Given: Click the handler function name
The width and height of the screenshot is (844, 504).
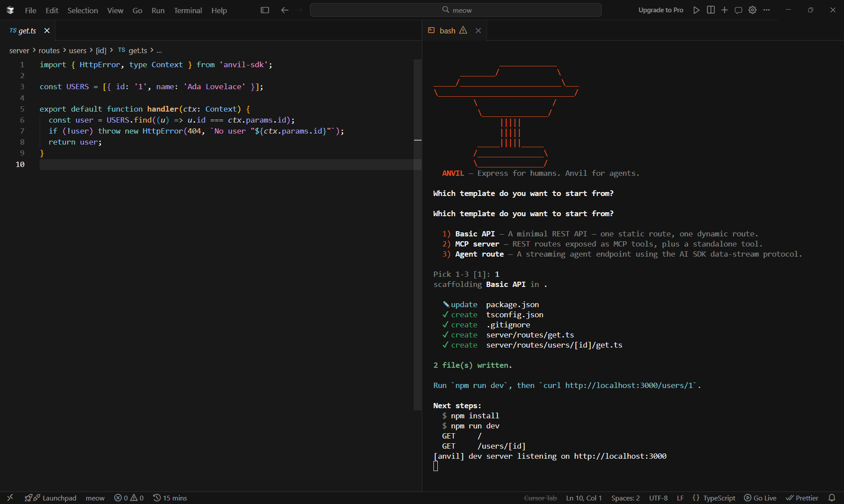Looking at the screenshot, I should coord(163,109).
